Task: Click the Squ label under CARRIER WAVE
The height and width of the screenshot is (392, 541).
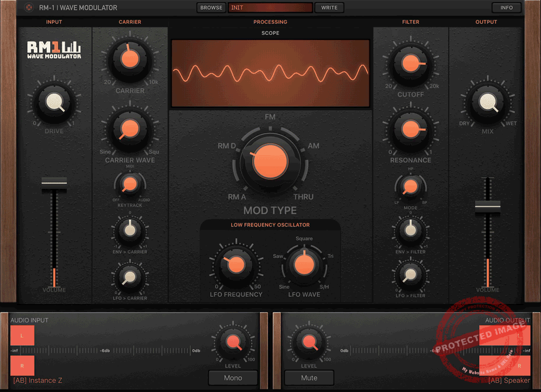Action: [154, 152]
